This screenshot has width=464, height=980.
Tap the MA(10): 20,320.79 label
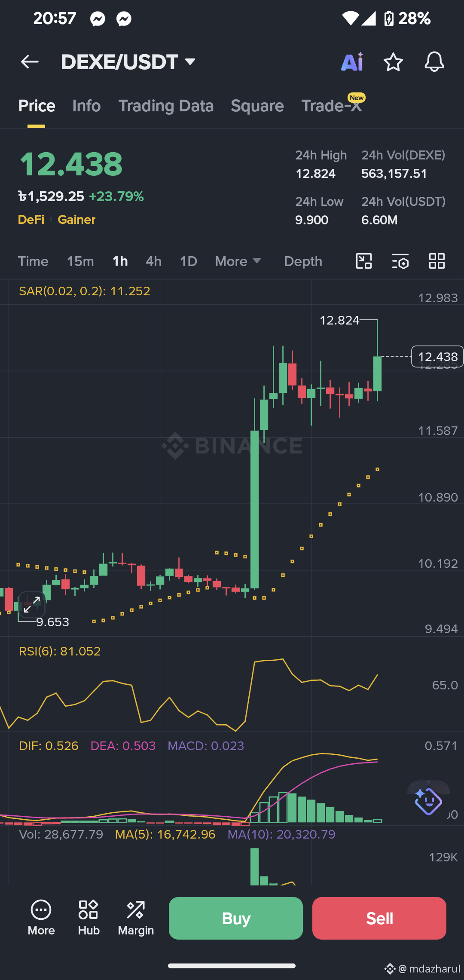click(x=281, y=834)
